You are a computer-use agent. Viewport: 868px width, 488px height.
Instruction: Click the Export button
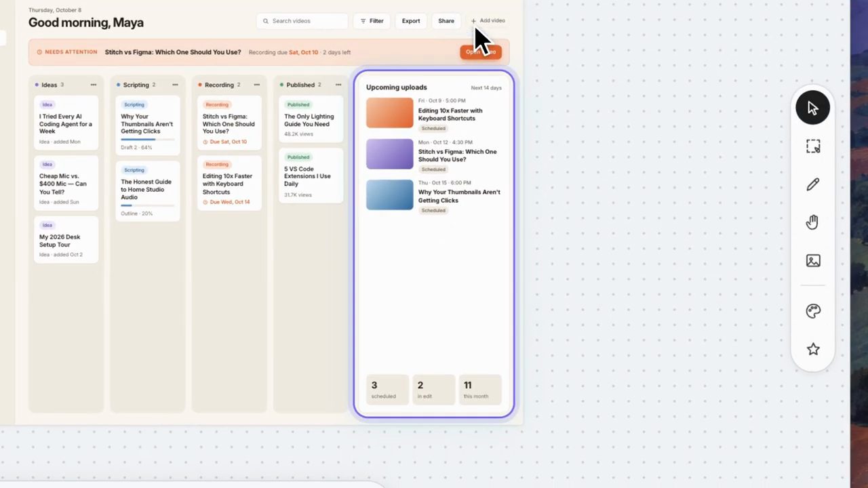pos(411,21)
